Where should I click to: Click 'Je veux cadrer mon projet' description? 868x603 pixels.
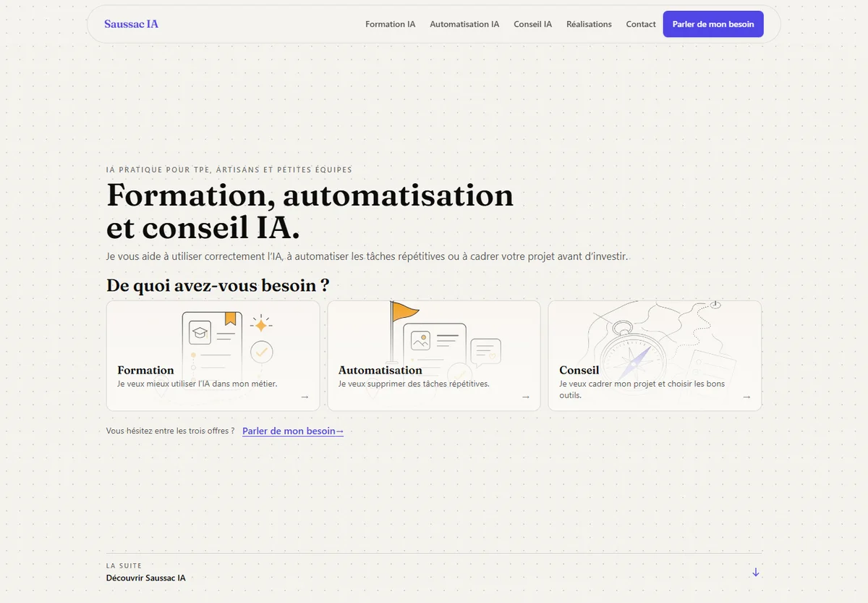tap(642, 389)
